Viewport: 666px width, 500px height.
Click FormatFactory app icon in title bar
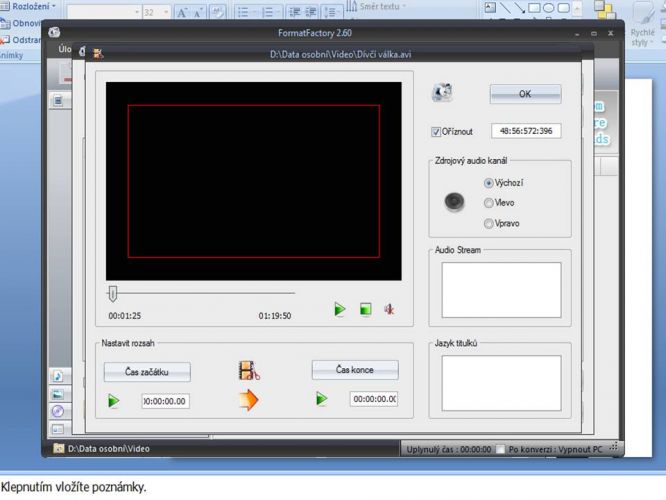point(54,33)
